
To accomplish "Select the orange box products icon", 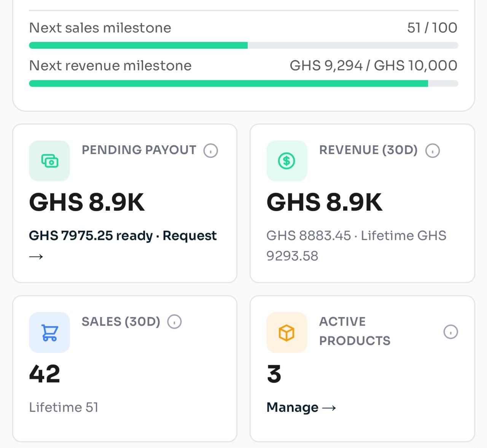I will [x=287, y=333].
